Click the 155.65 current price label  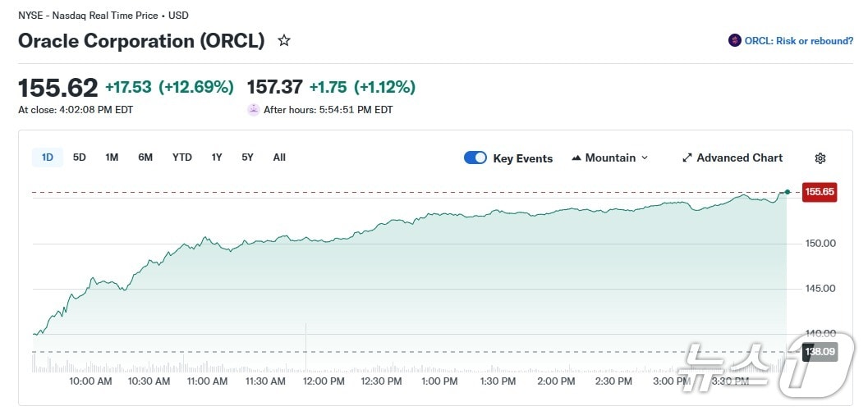(819, 192)
